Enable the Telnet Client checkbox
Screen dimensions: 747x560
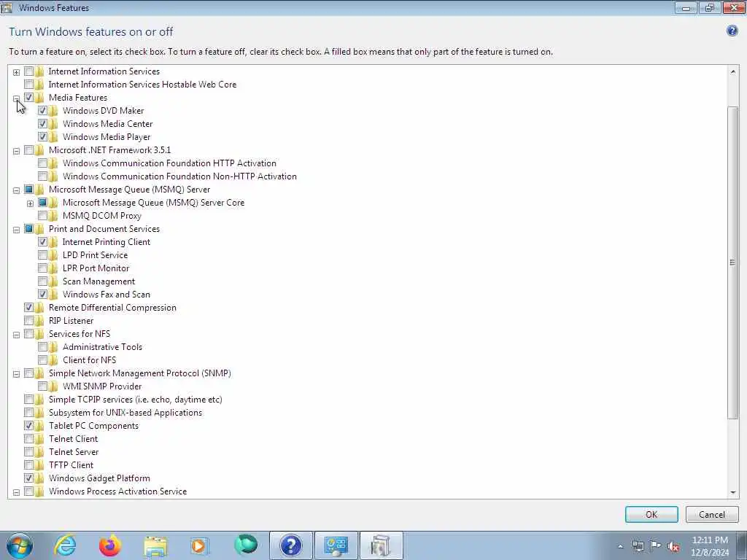[x=28, y=438]
